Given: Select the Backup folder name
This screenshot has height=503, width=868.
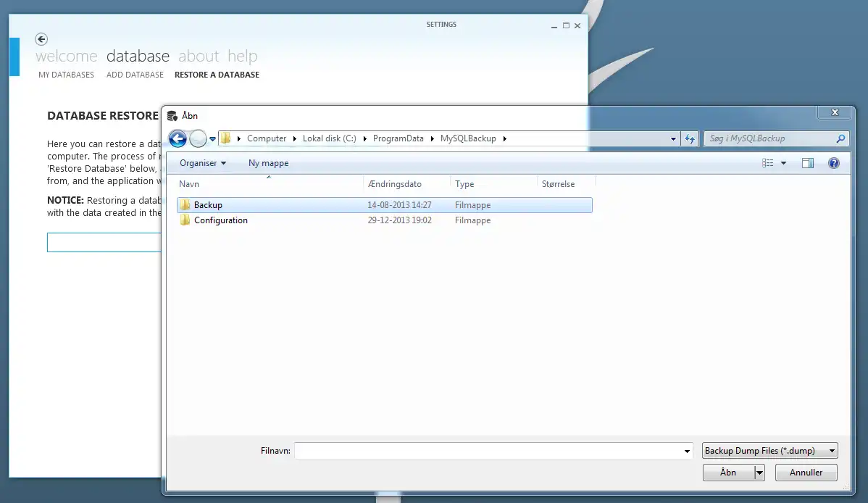Looking at the screenshot, I should 208,205.
